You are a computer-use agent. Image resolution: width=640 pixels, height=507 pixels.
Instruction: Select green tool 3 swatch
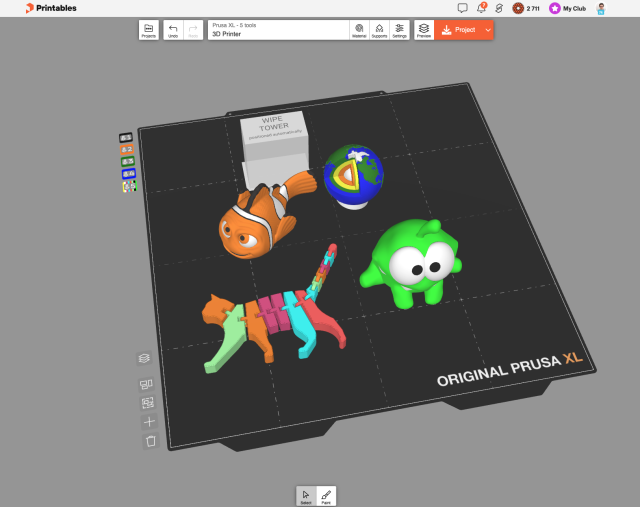pos(128,162)
